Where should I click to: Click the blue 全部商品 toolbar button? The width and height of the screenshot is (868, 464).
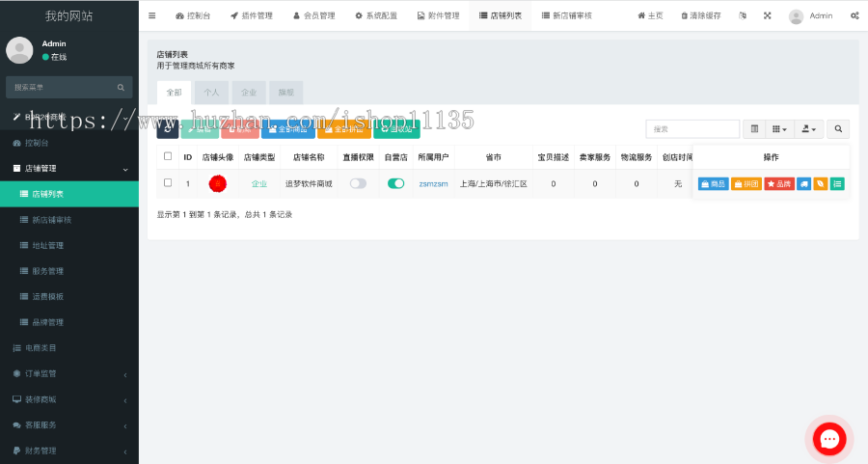click(287, 129)
